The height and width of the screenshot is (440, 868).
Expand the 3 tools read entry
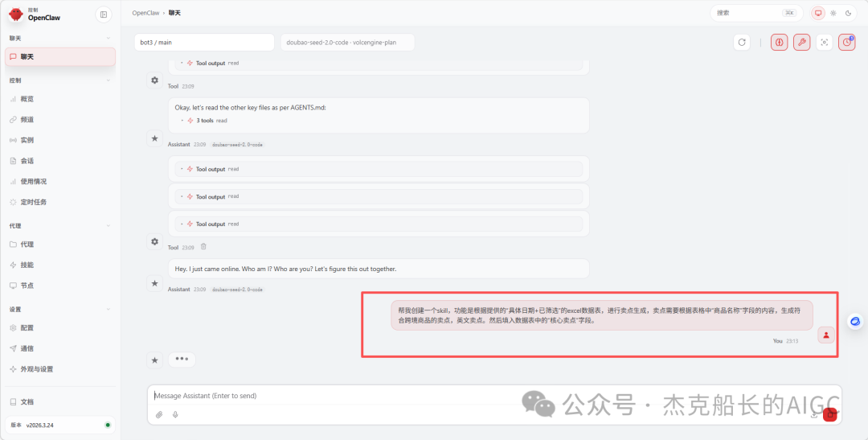coord(203,120)
